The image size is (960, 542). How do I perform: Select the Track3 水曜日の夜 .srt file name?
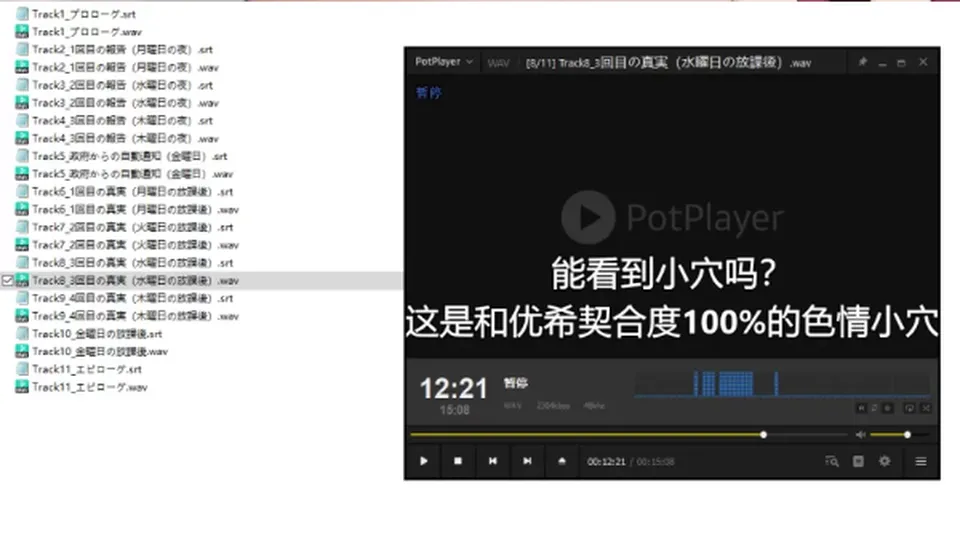click(x=122, y=85)
